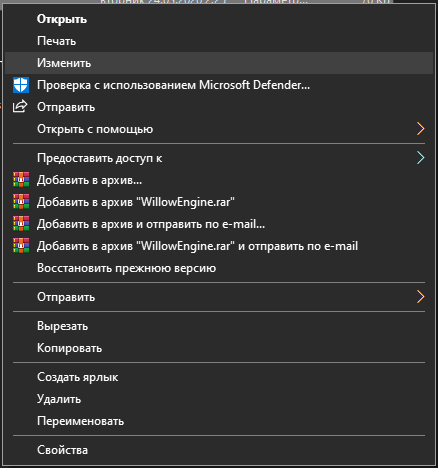Expand the Предоставить доступ к submenu arrow
This screenshot has width=438, height=468.
point(421,158)
